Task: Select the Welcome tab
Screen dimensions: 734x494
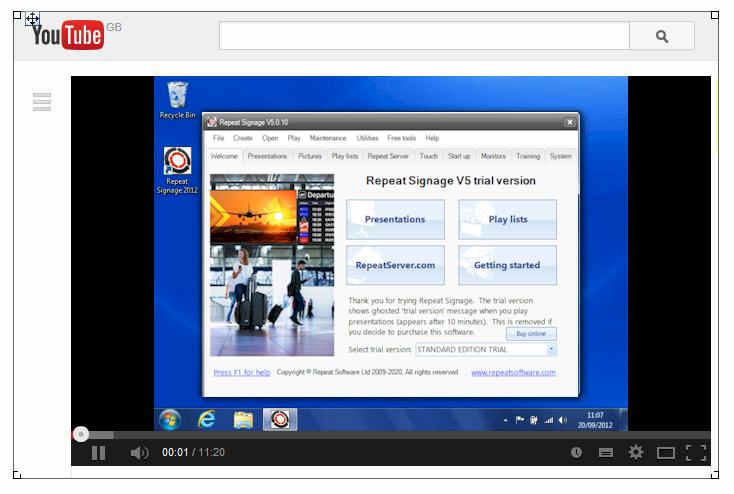Action: click(x=224, y=156)
